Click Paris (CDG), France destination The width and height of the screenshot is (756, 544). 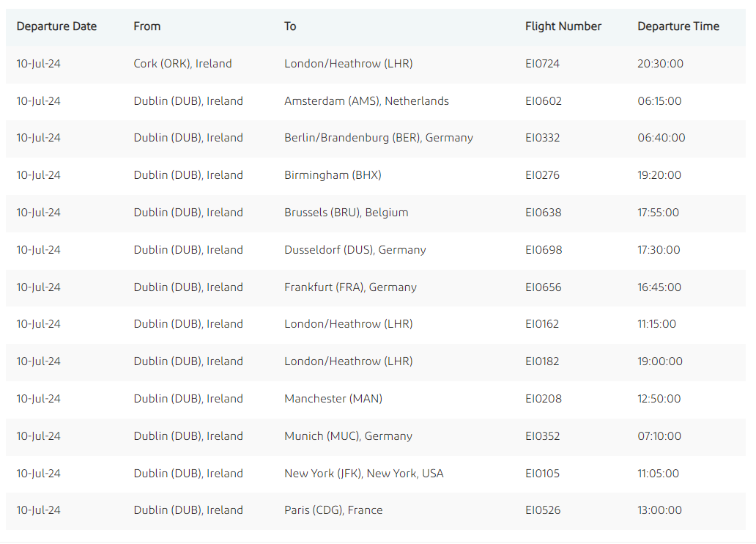tap(333, 510)
